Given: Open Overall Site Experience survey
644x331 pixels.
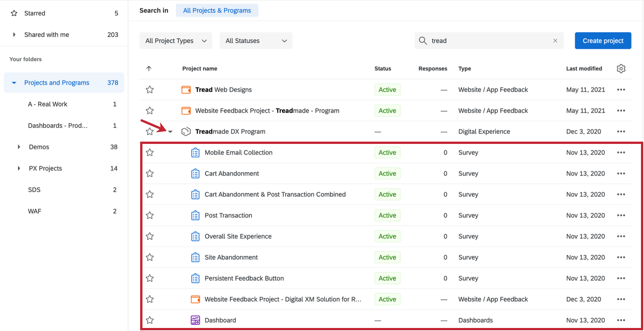Looking at the screenshot, I should [x=238, y=236].
